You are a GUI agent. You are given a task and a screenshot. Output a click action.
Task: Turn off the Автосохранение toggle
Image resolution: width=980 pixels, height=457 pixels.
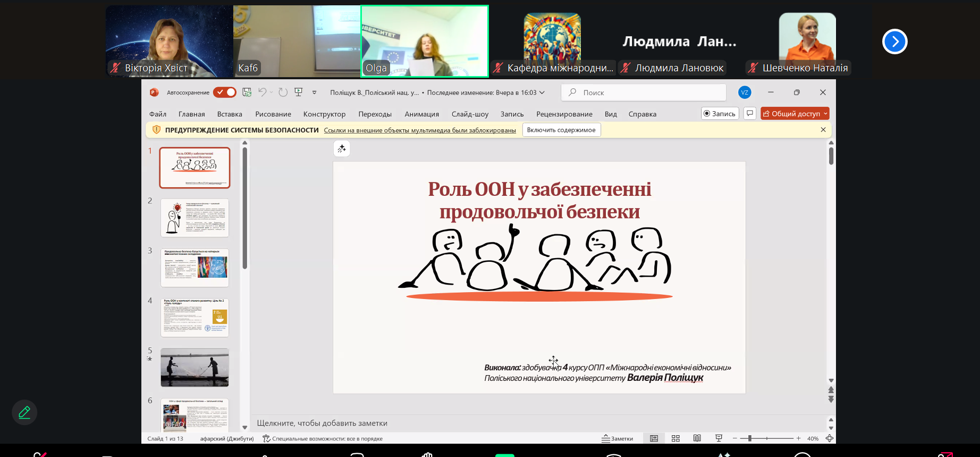click(x=225, y=93)
